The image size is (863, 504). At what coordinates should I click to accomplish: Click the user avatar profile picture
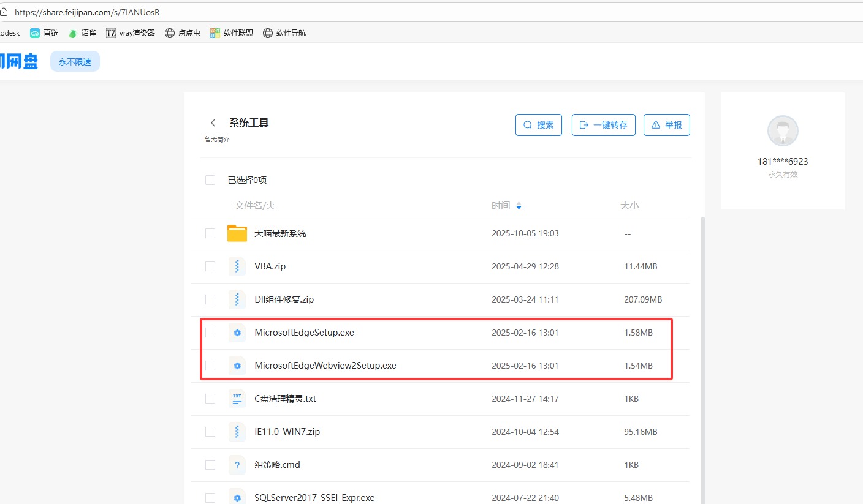[x=783, y=131]
